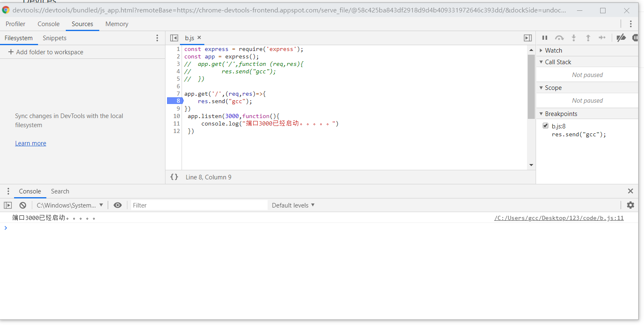
Task: Switch to the Snippets tab
Action: tap(54, 38)
